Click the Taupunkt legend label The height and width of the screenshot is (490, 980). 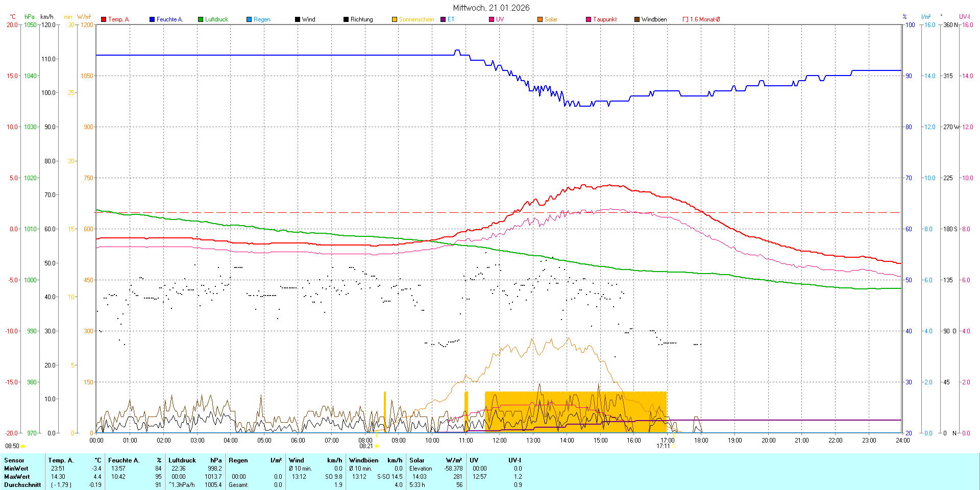605,19
